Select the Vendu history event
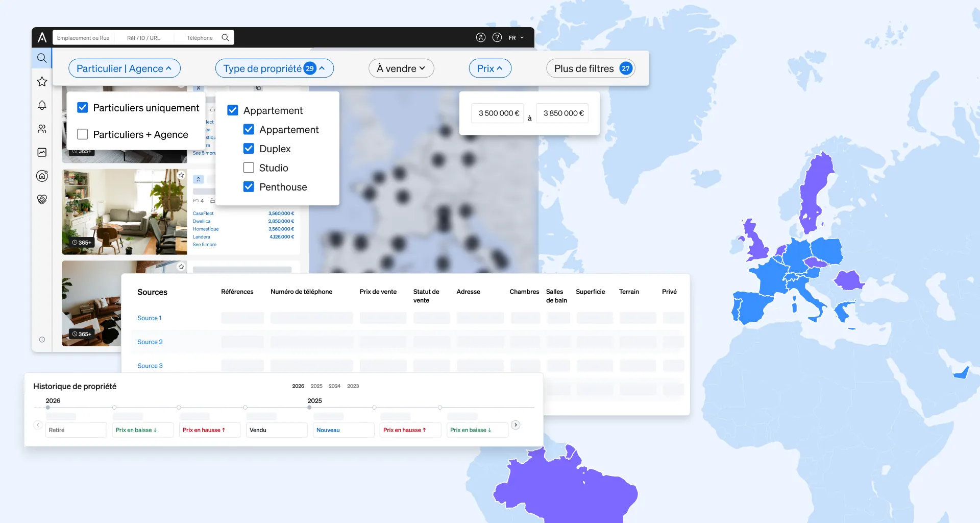This screenshot has height=523, width=980. [x=277, y=430]
